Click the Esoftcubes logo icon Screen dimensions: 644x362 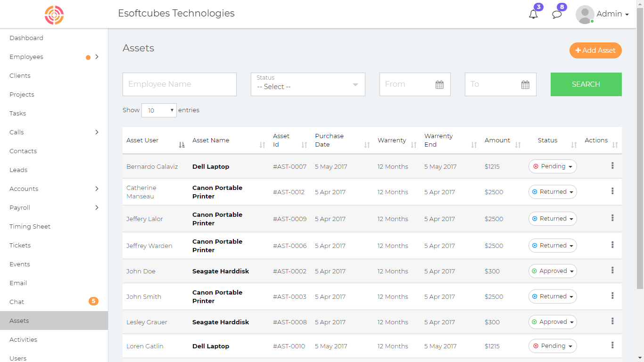(x=54, y=15)
